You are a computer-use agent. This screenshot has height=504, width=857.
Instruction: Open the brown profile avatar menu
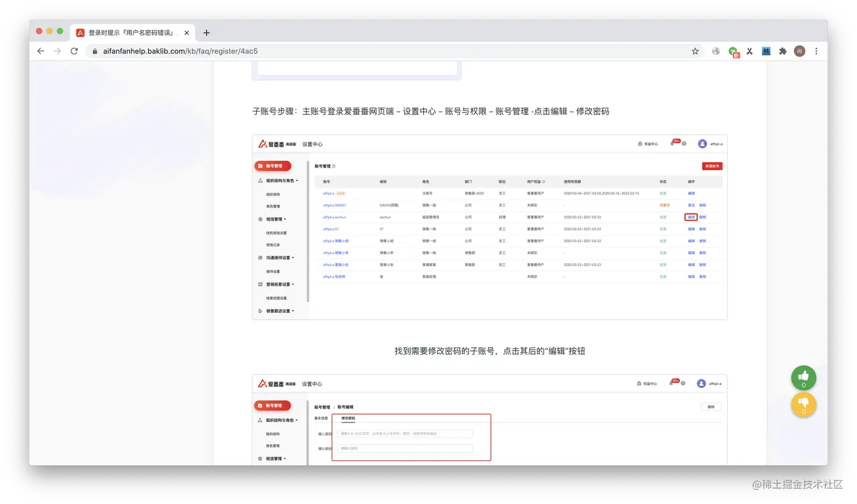click(800, 51)
